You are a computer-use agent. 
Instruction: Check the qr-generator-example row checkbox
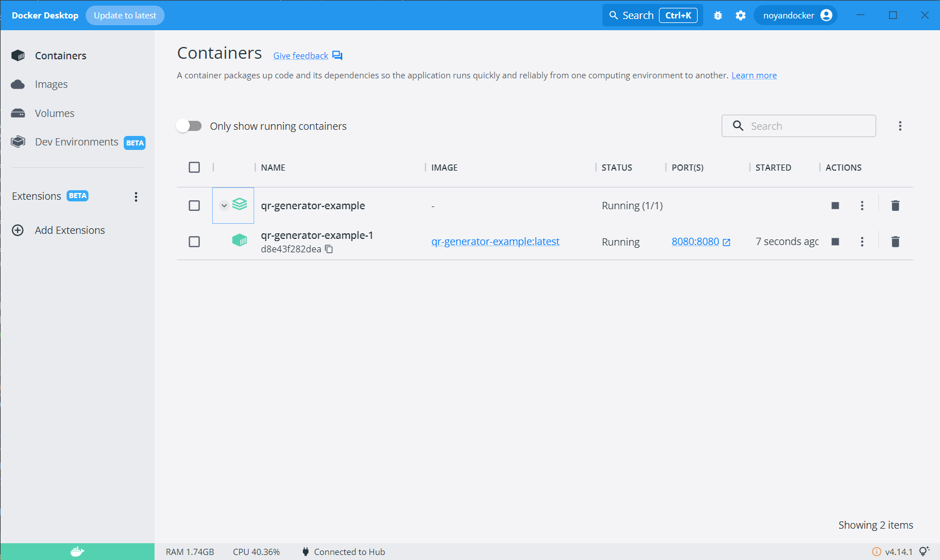(x=194, y=206)
